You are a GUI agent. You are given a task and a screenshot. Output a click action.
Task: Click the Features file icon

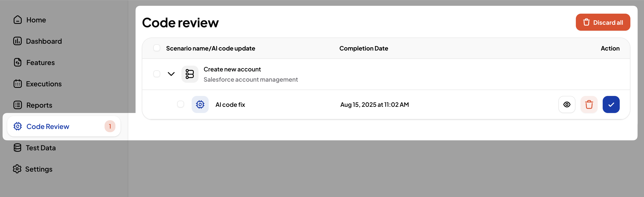[x=17, y=62]
